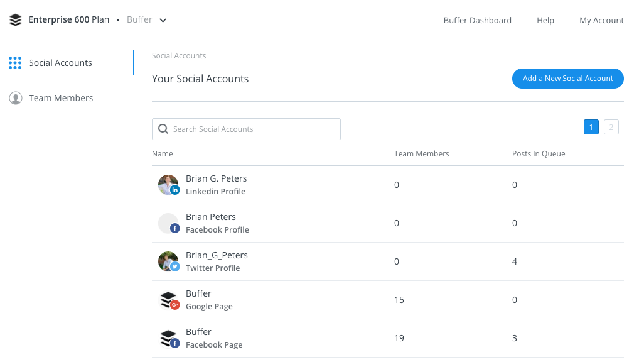Click Buffer Facebook Page logo avatar
Screen dimensions: 644x362
pos(168,338)
